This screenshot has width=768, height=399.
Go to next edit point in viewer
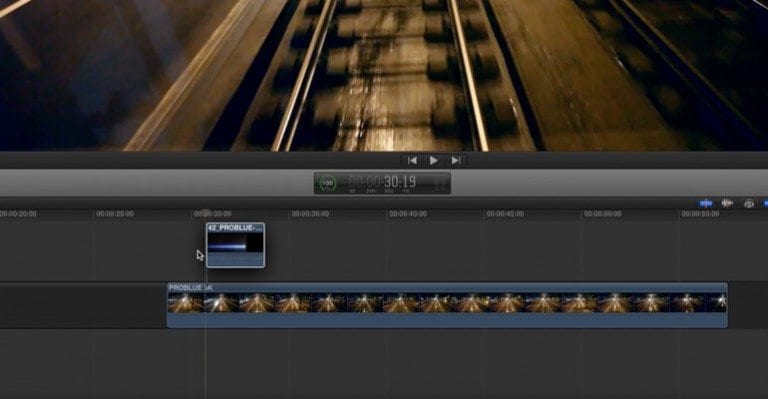[456, 161]
